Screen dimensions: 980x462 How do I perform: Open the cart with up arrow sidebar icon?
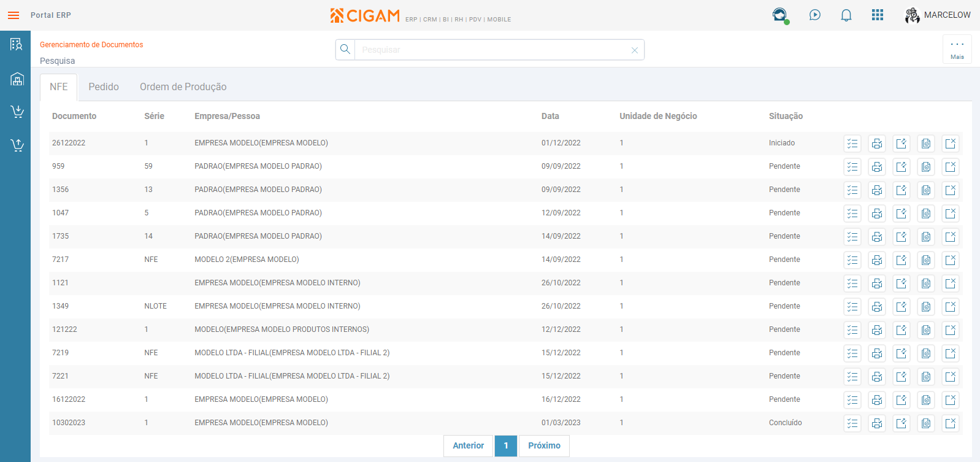(x=17, y=145)
